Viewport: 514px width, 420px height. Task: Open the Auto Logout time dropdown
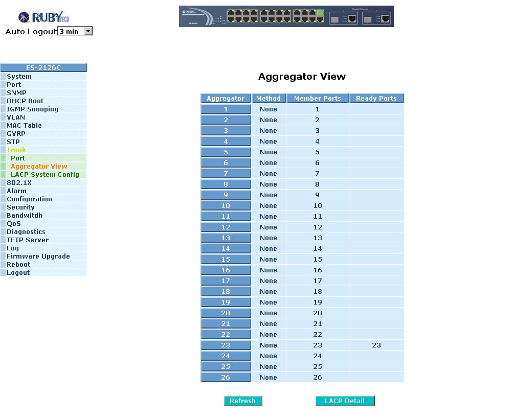click(75, 32)
